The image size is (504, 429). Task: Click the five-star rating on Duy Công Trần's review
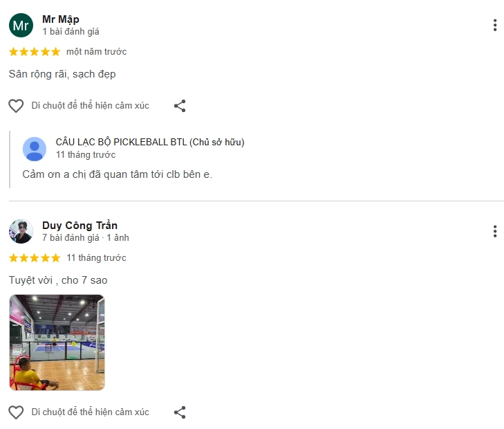point(35,257)
